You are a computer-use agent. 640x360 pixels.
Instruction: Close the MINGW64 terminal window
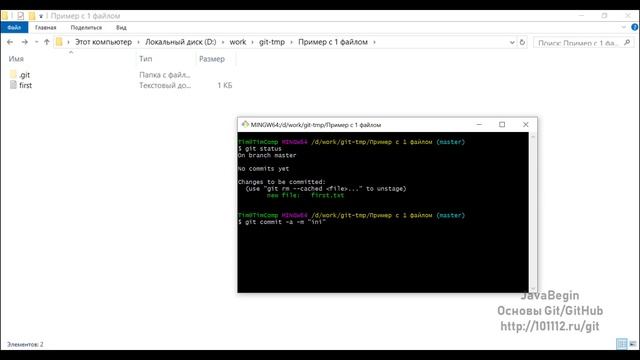[525, 124]
